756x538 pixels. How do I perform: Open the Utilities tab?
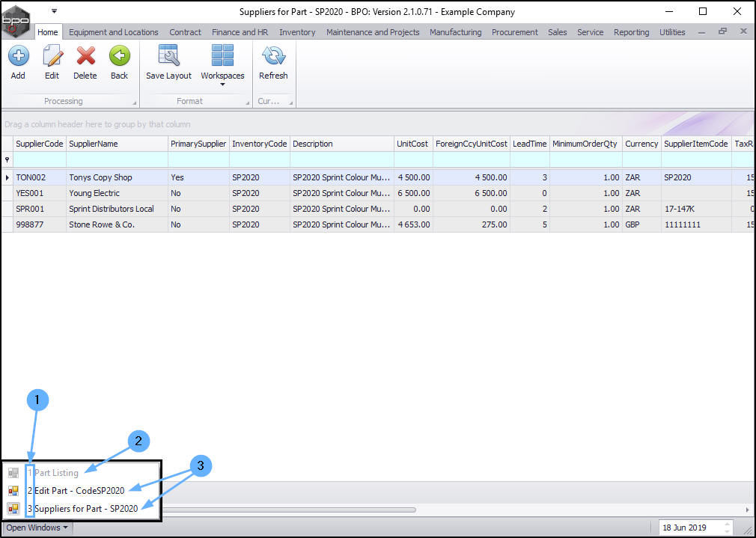pyautogui.click(x=672, y=32)
